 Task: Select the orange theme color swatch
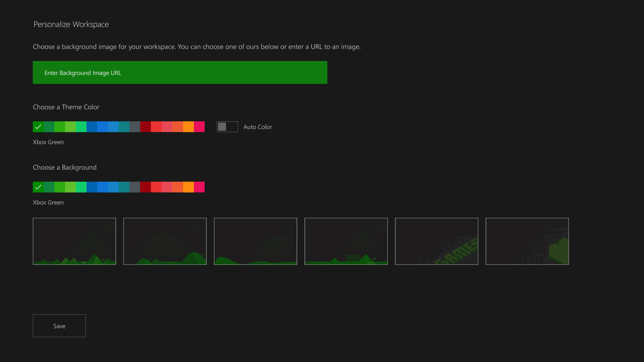189,127
